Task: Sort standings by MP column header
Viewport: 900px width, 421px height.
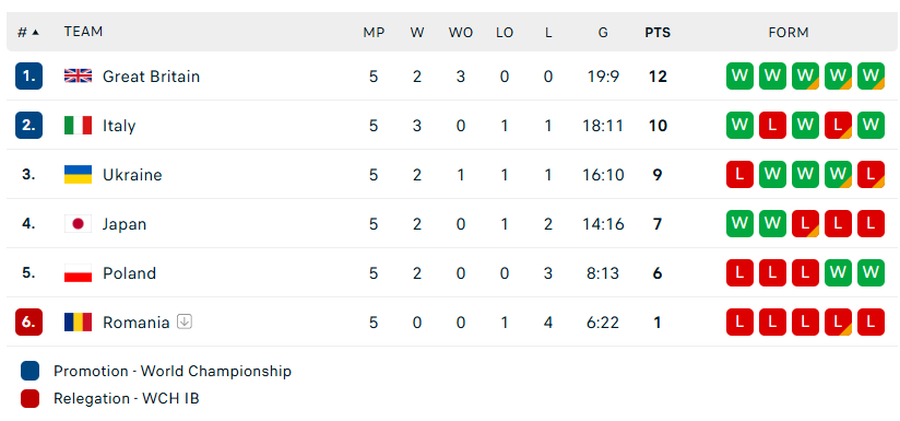Action: click(373, 32)
